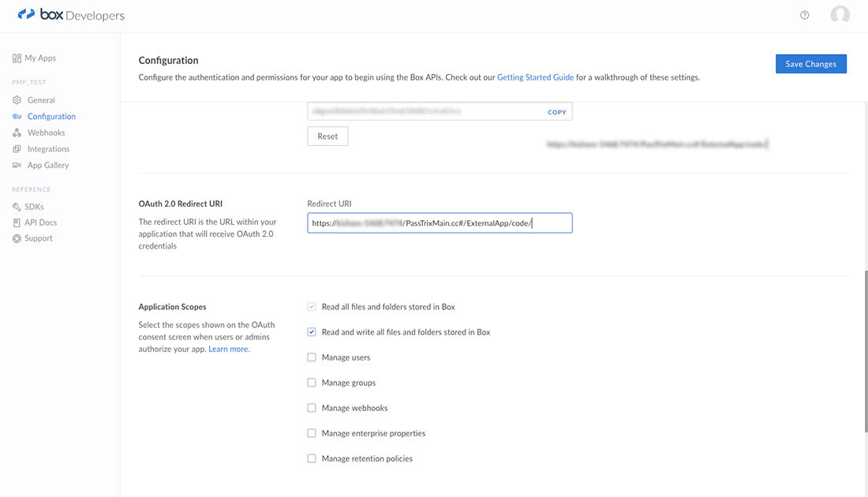Click into the Redirect URI field
The height and width of the screenshot is (497, 868).
click(440, 223)
